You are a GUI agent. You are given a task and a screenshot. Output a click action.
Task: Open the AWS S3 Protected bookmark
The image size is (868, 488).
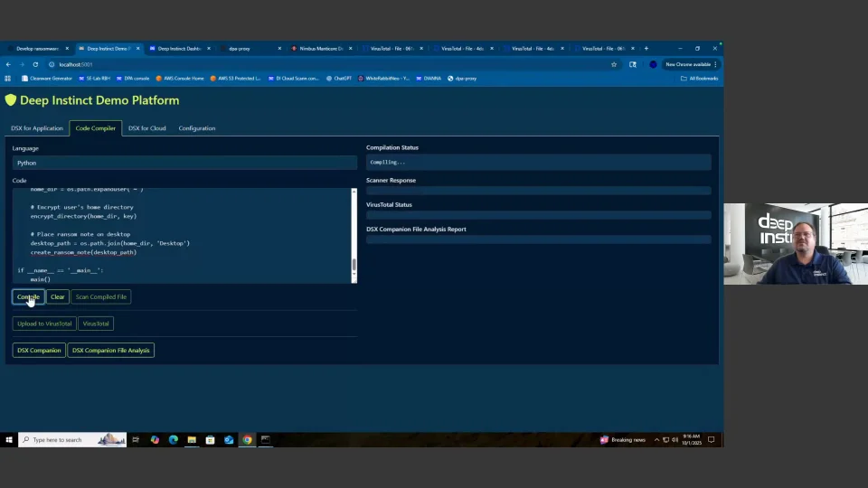(235, 79)
